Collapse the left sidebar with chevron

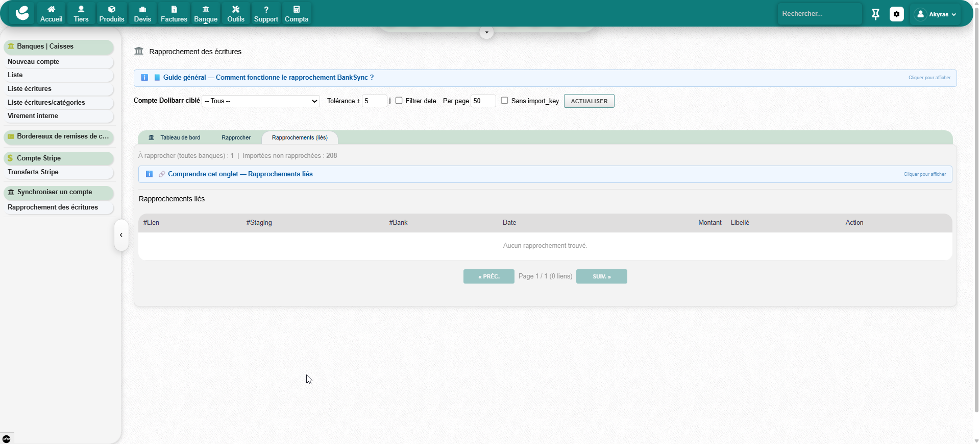tap(121, 235)
